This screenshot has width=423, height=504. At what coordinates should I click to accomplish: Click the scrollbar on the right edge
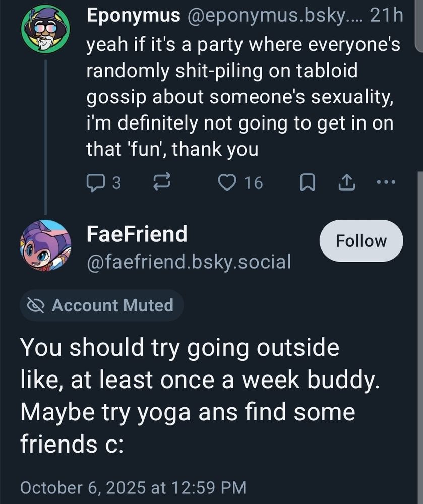[420, 252]
